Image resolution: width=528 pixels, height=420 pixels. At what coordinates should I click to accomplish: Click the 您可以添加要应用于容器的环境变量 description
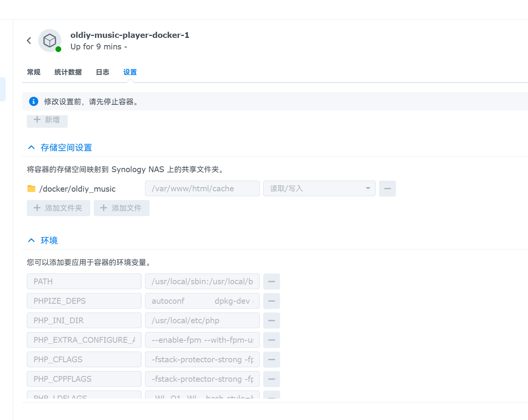coord(90,262)
